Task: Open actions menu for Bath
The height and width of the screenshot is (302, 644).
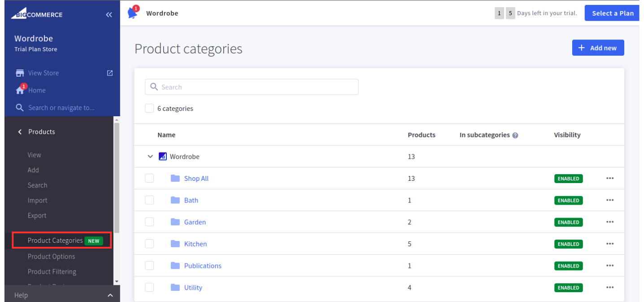Action: click(x=610, y=200)
